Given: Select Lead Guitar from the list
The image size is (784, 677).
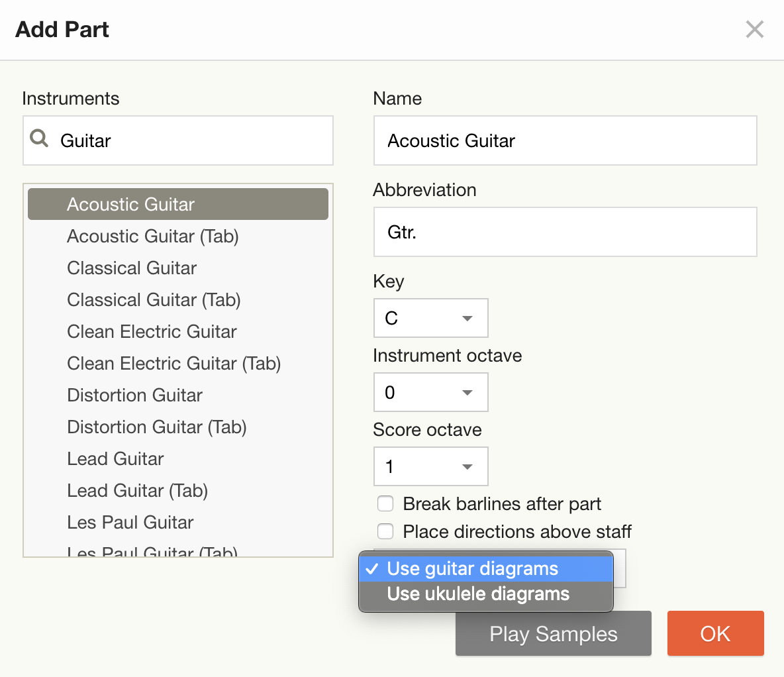Looking at the screenshot, I should pyautogui.click(x=115, y=458).
